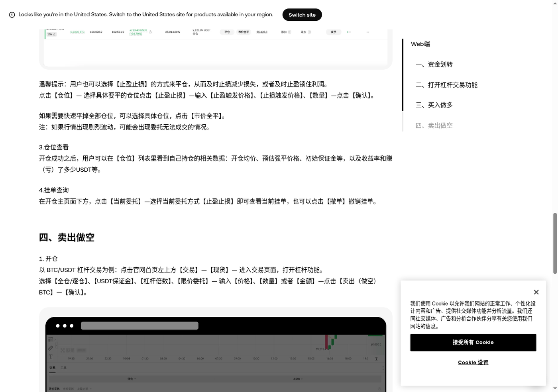
Task: Go to 一、资金划转 in the sidebar contents
Action: pos(434,65)
